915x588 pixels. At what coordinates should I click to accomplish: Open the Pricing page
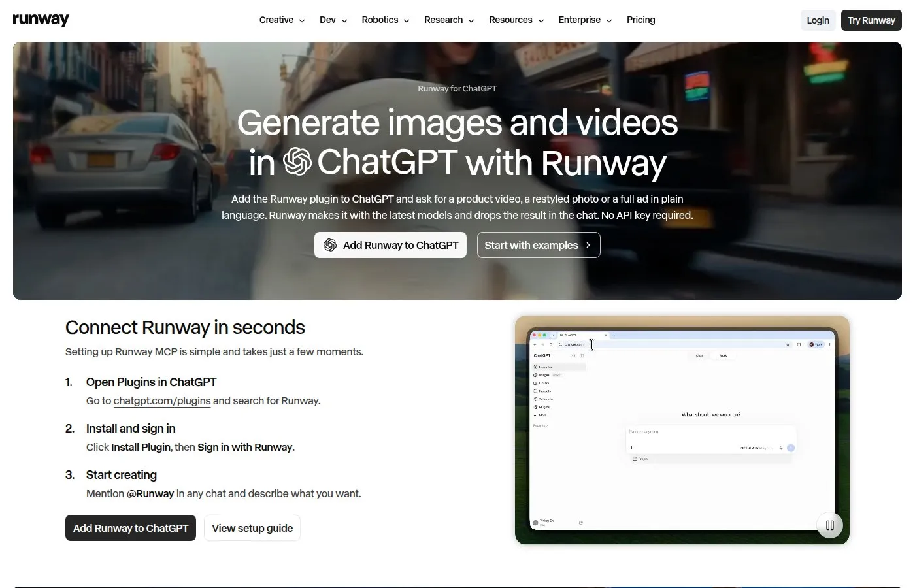[640, 20]
